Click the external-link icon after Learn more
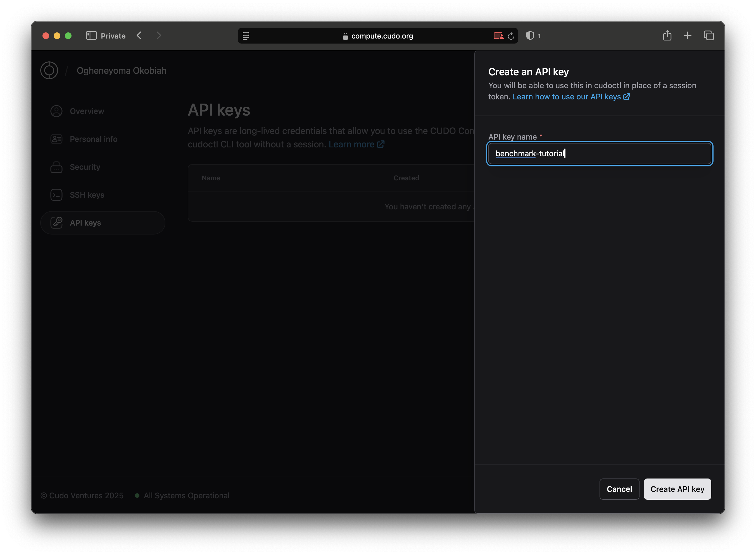Image resolution: width=756 pixels, height=555 pixels. point(381,144)
